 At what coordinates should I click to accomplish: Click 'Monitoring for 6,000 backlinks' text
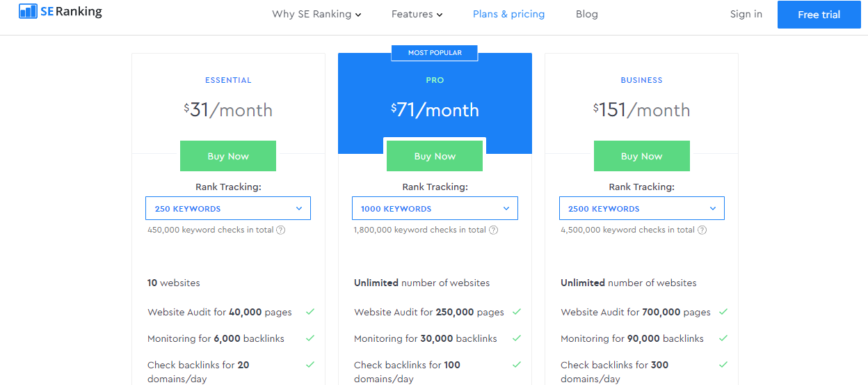pos(216,338)
